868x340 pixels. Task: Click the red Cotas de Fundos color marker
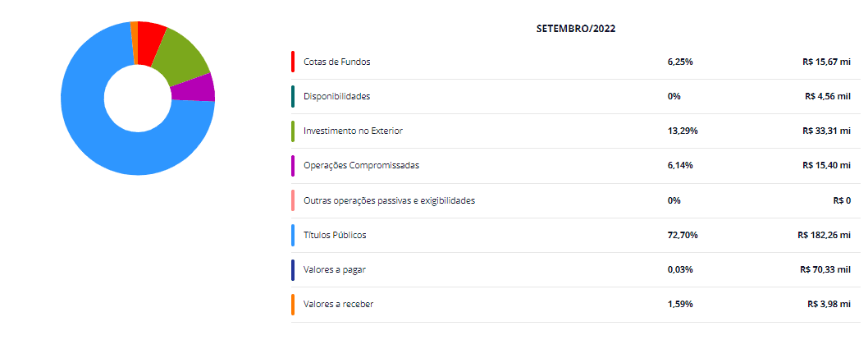tap(292, 62)
